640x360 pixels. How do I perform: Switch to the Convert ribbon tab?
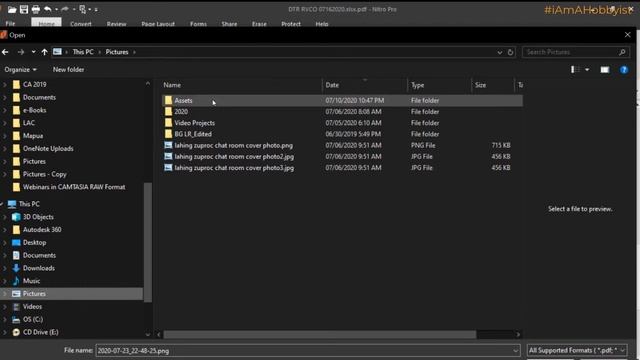pyautogui.click(x=81, y=24)
